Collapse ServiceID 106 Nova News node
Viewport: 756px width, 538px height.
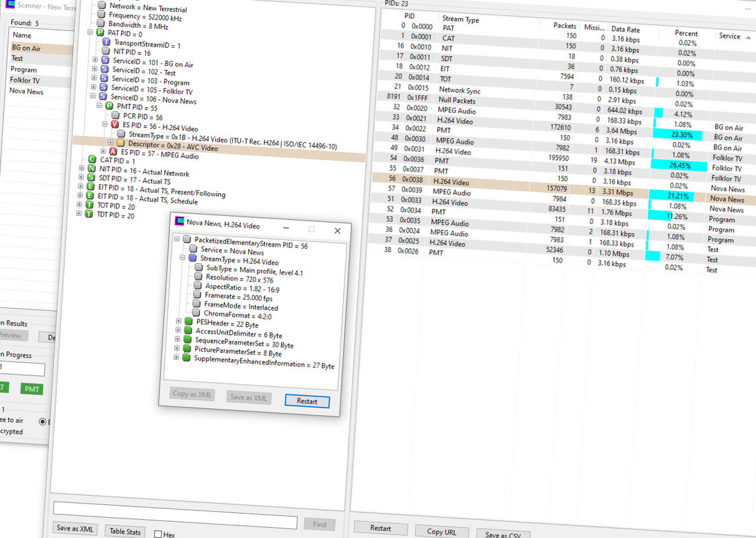93,96
